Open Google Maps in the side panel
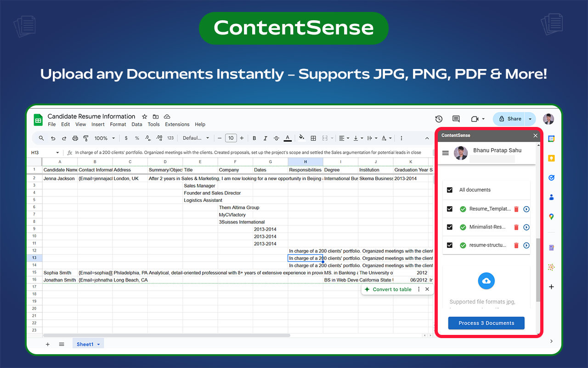Image resolution: width=588 pixels, height=368 pixels. tap(551, 217)
